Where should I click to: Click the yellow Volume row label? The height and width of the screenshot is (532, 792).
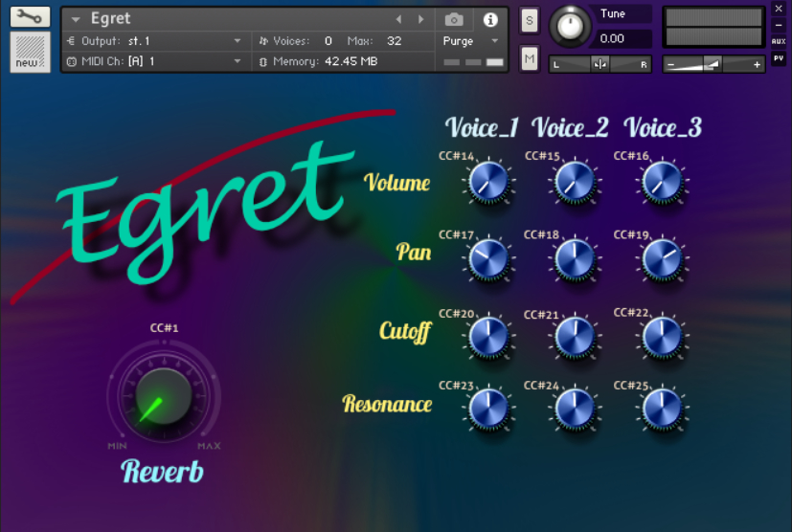click(397, 182)
